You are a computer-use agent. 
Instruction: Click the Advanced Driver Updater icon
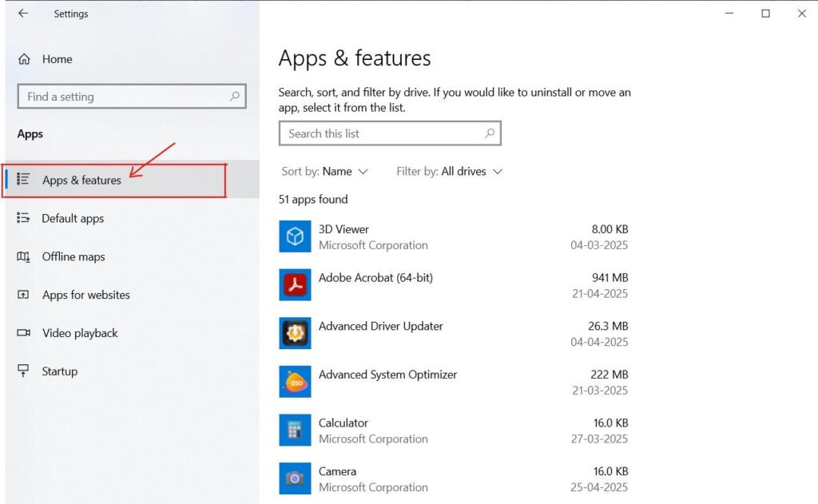pos(295,333)
